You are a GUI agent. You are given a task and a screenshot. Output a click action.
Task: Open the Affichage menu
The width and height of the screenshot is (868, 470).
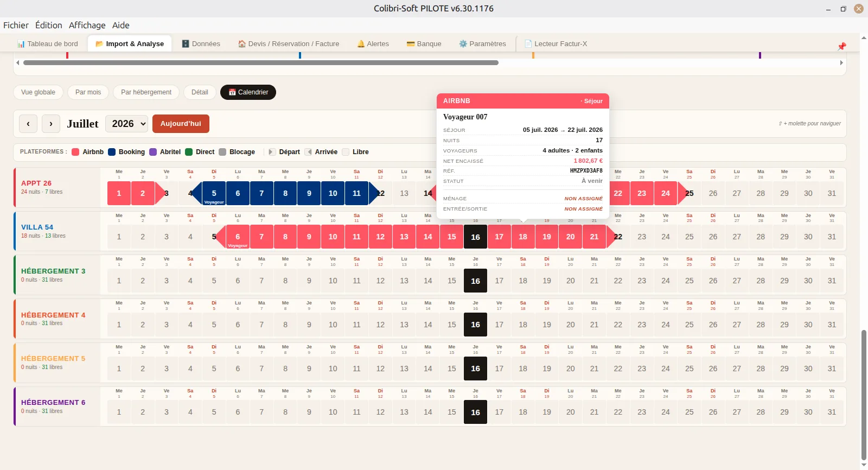(87, 25)
